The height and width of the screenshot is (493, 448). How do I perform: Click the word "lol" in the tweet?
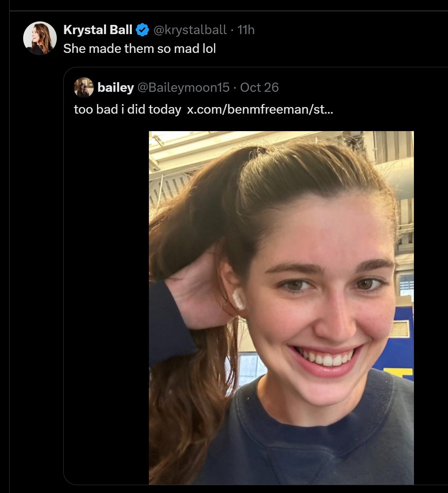[208, 48]
